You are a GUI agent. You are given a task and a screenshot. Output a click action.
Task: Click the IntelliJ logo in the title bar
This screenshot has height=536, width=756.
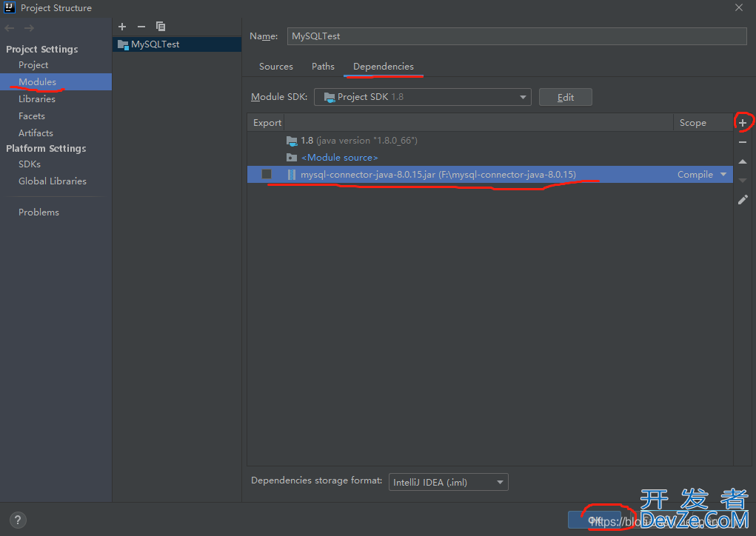[10, 7]
